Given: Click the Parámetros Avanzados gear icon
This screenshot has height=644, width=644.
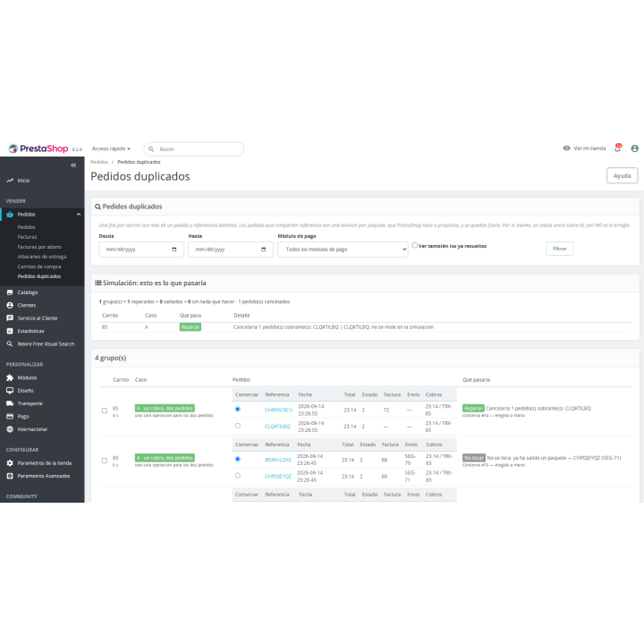Looking at the screenshot, I should (10, 476).
